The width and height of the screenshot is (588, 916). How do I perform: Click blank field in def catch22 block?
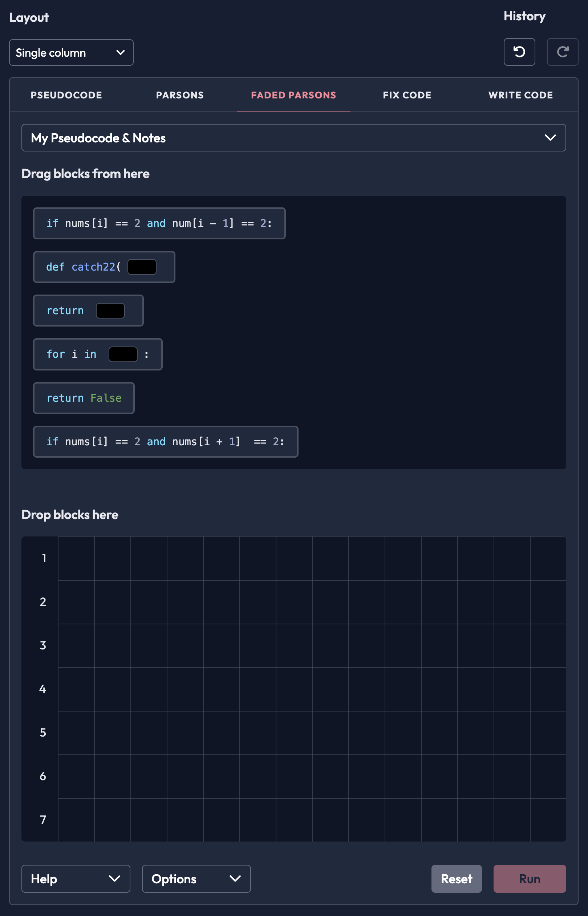point(142,267)
